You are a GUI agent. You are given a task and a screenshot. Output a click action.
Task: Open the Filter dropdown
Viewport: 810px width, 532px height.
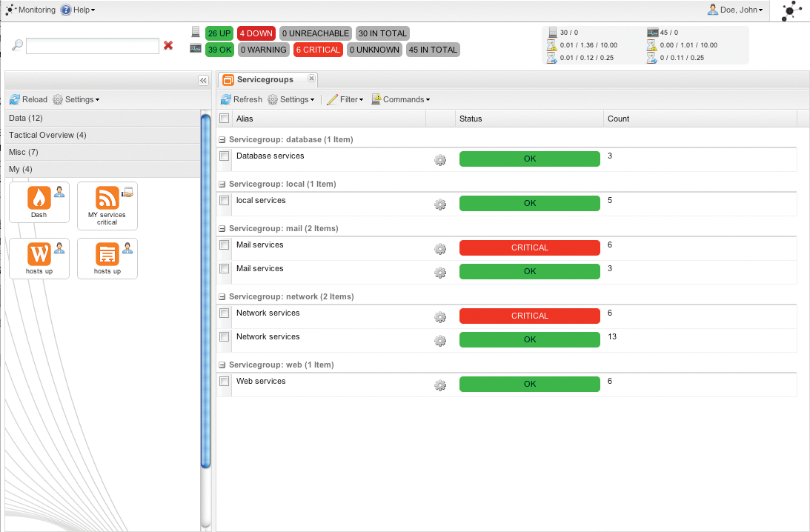(x=345, y=99)
